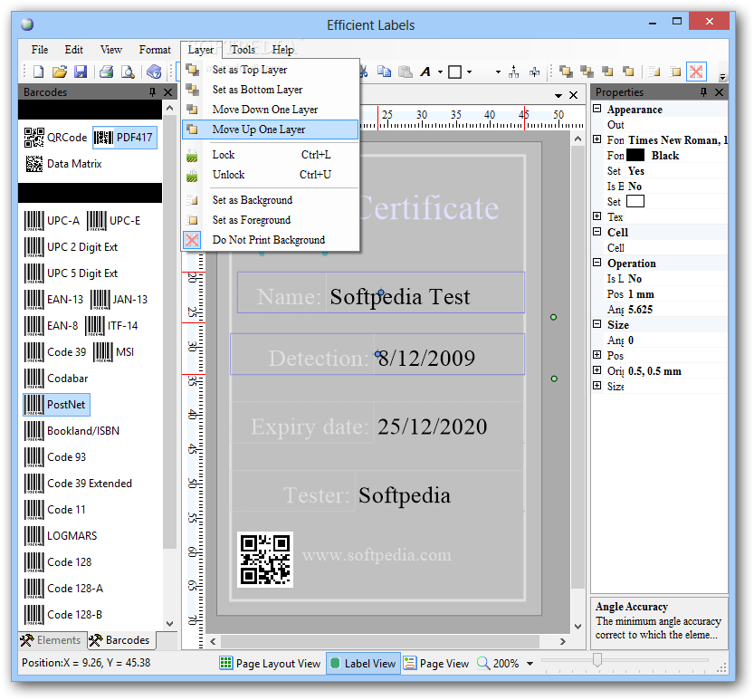
Task: Select the Code 128 barcode type
Action: 58,562
